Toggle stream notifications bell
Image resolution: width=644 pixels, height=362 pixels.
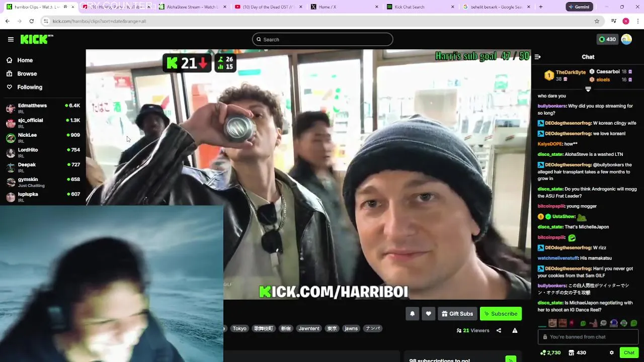coord(412,314)
